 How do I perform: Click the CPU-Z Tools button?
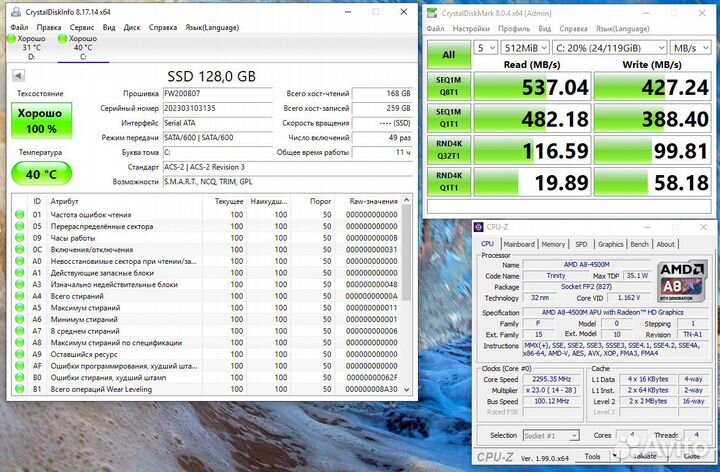[592, 456]
